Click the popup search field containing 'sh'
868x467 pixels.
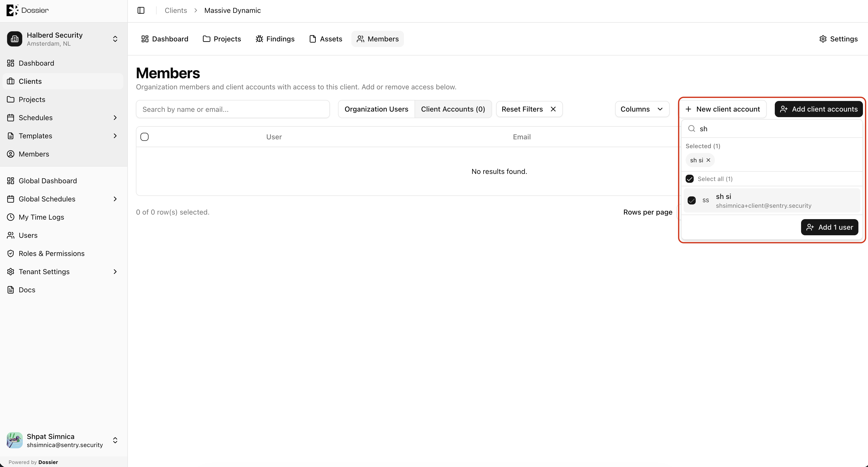[772, 129]
